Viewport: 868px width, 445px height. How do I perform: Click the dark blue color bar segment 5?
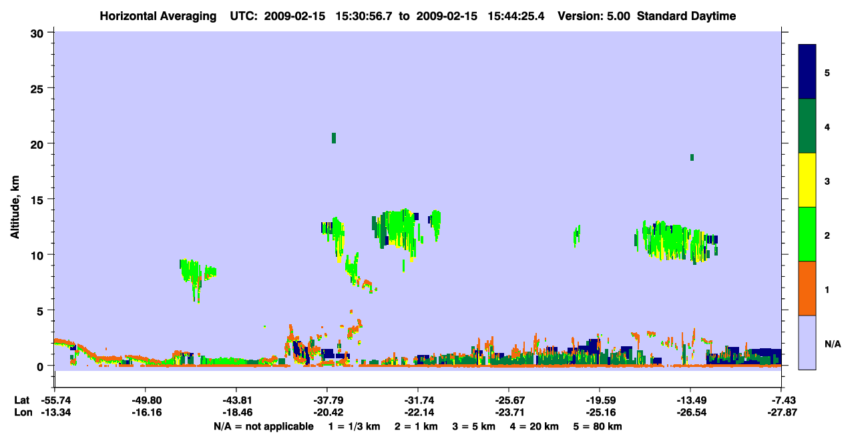point(807,72)
